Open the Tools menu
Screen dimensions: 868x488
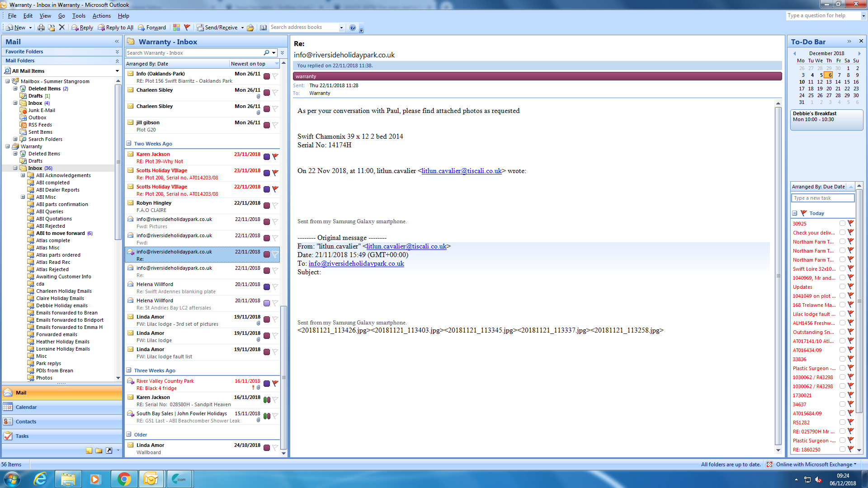pos(79,16)
